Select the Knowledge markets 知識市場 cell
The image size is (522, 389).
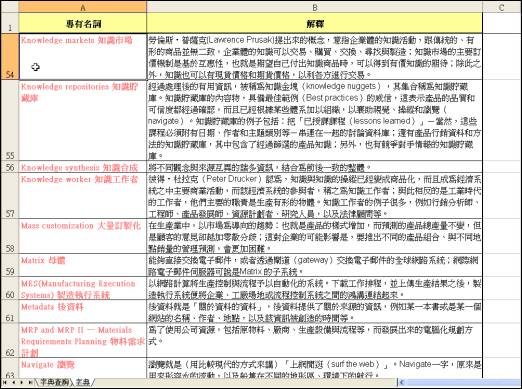click(x=83, y=57)
